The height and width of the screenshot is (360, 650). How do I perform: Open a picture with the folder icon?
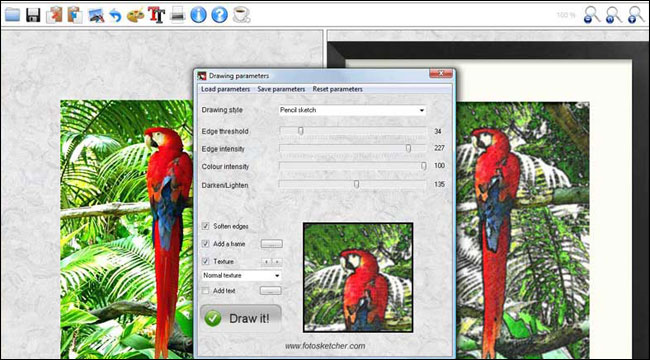12,15
